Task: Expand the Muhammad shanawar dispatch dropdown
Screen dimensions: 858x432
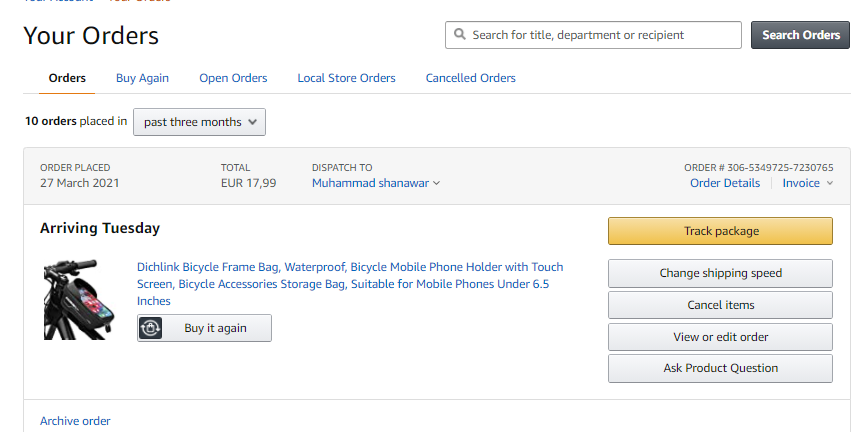Action: click(x=376, y=183)
